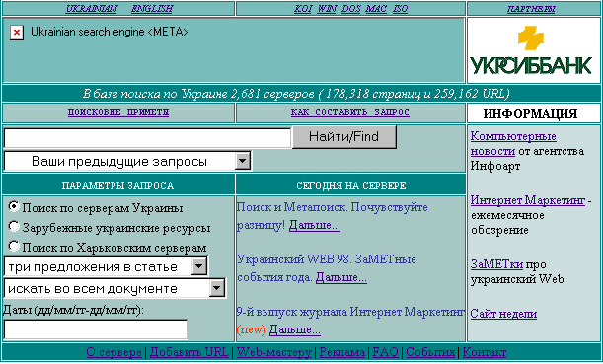
Task: Open 'Добавить URL' footer link
Action: 189,352
